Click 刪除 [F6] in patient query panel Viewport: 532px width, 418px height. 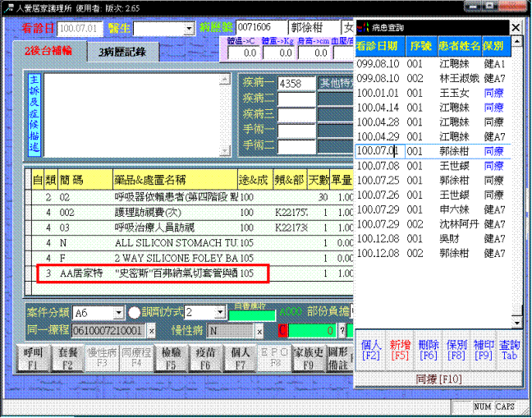point(428,349)
